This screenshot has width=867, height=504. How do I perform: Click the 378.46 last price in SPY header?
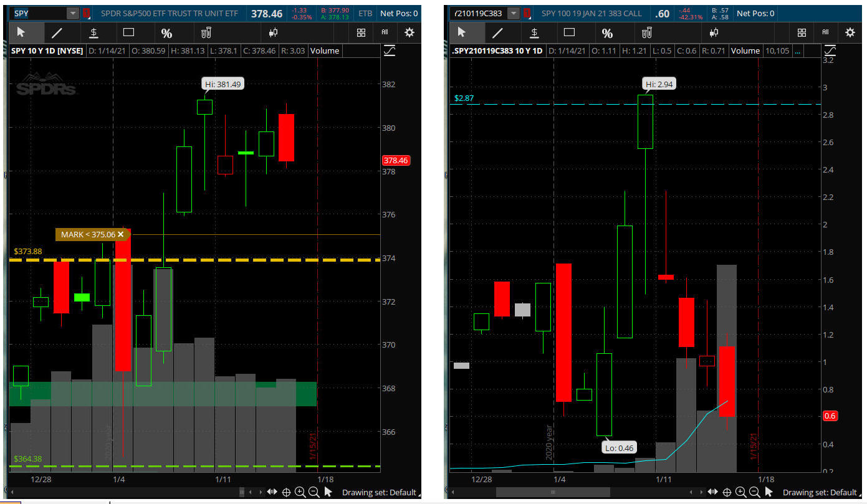(x=267, y=13)
